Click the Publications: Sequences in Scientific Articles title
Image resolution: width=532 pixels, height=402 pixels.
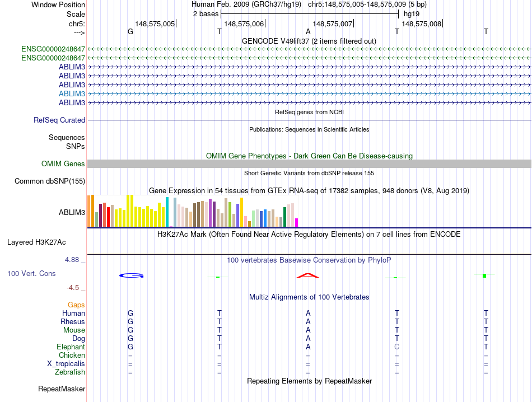(309, 129)
